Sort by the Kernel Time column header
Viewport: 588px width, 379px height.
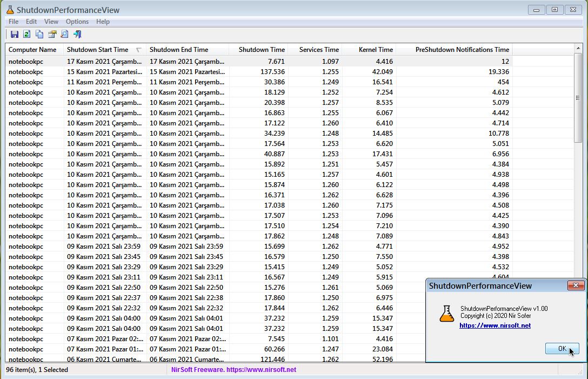click(369, 50)
